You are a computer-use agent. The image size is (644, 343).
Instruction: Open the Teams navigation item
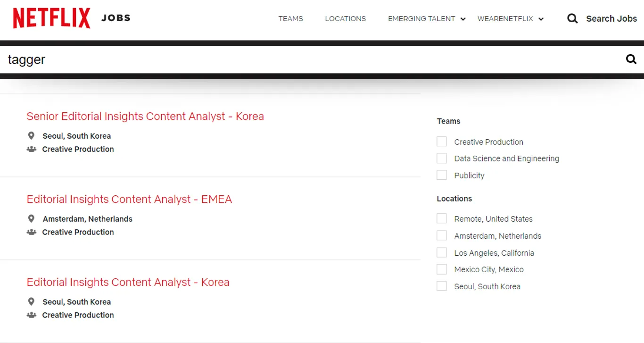click(290, 19)
